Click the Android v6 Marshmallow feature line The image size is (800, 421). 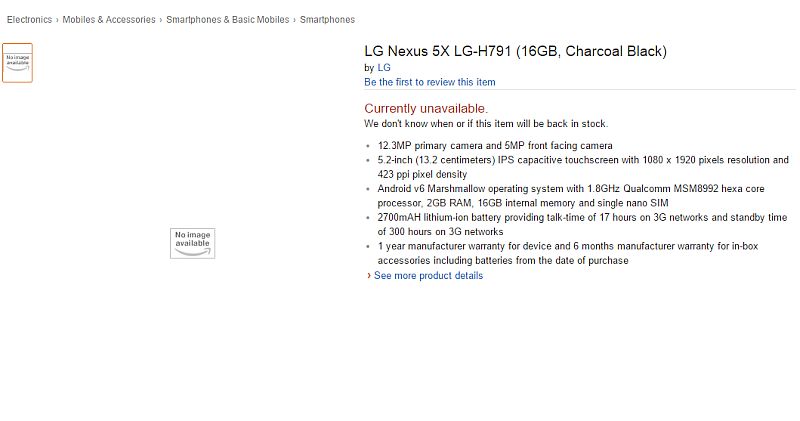(x=571, y=195)
